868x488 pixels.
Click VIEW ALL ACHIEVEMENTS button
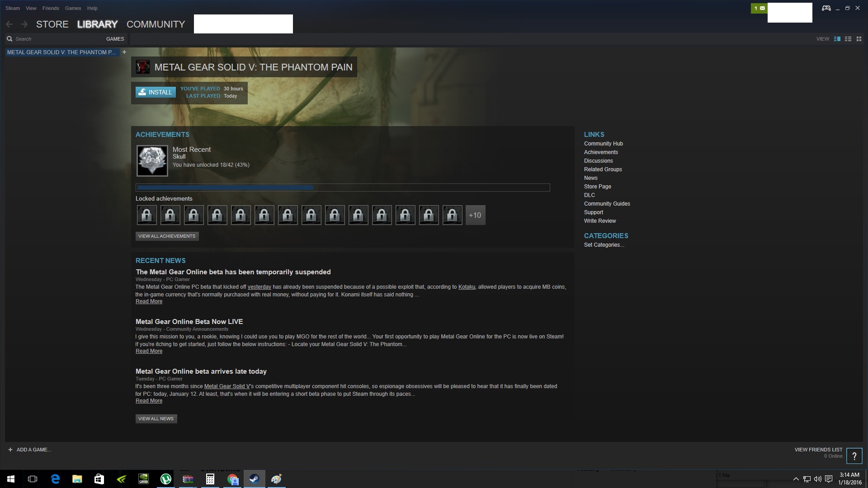tap(167, 236)
